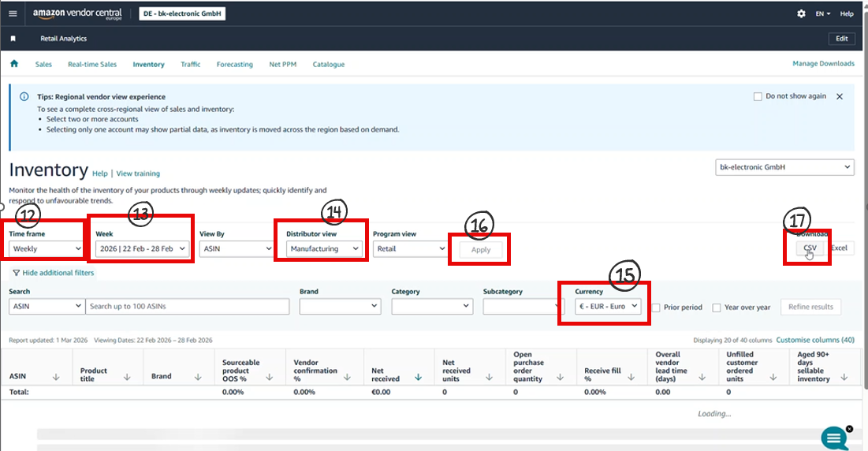Sort the ASIN column arrow
The width and height of the screenshot is (868, 451).
[x=56, y=378]
